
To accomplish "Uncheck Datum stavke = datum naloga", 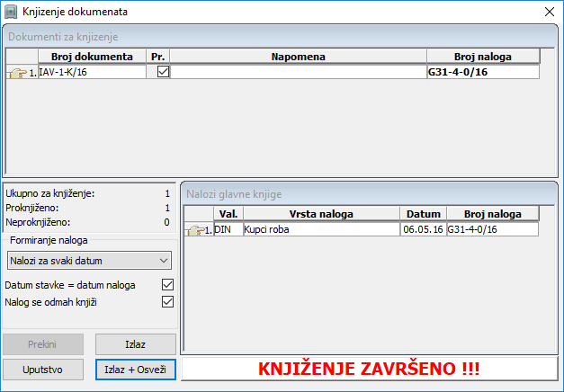I will tap(166, 285).
